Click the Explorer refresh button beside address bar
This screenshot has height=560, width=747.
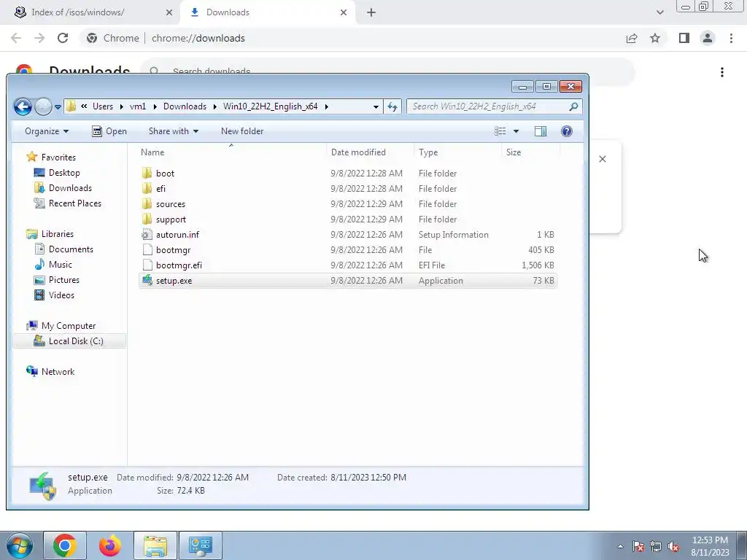pyautogui.click(x=392, y=106)
